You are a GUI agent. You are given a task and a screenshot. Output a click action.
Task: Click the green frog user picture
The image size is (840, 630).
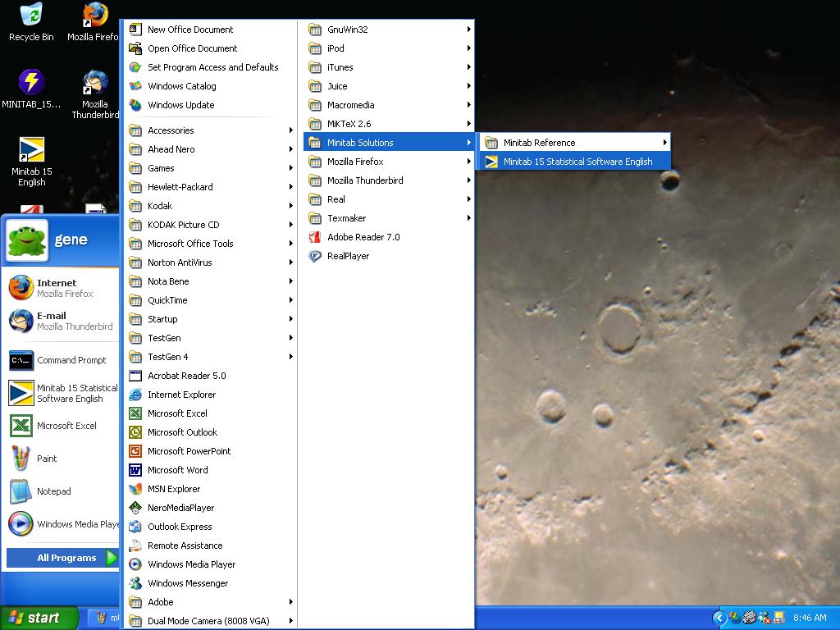(27, 240)
